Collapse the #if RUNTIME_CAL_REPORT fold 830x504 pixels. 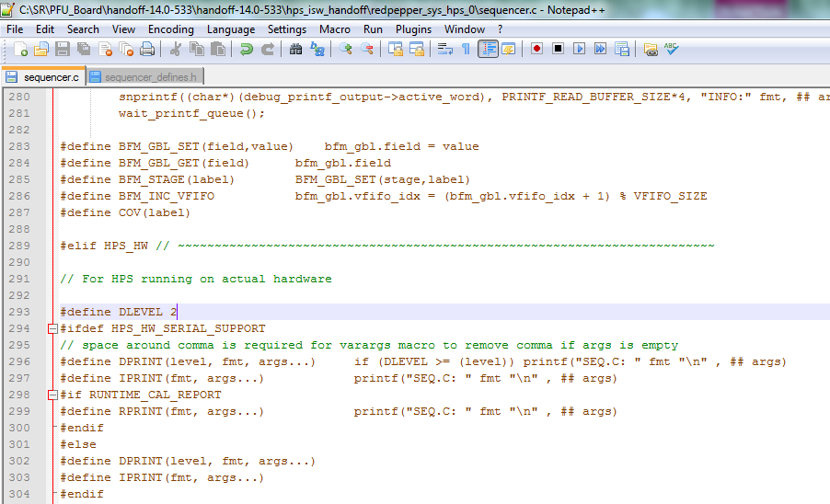point(52,395)
